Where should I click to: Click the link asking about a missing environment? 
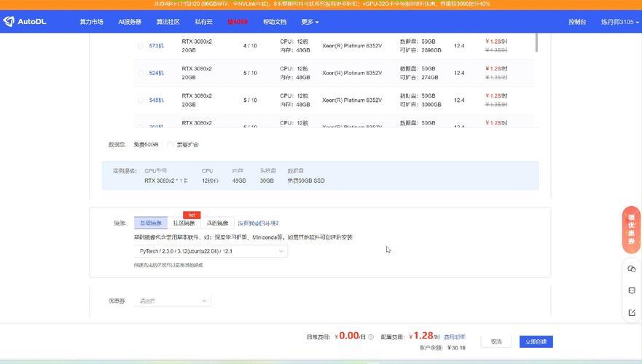click(259, 223)
